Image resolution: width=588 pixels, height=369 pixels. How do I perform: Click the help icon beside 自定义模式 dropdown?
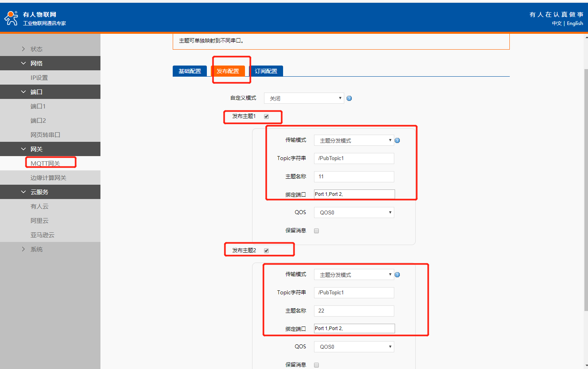tap(349, 99)
